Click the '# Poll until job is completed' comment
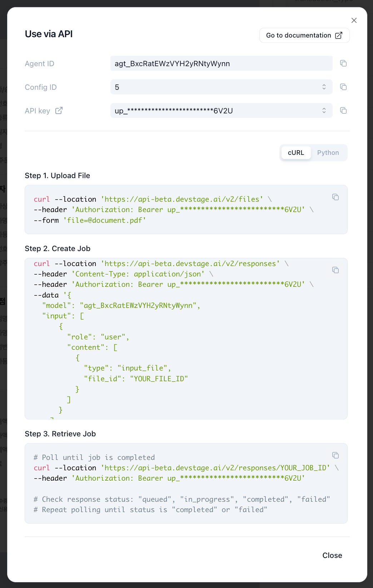Viewport: 373px width, 588px height. (94, 457)
